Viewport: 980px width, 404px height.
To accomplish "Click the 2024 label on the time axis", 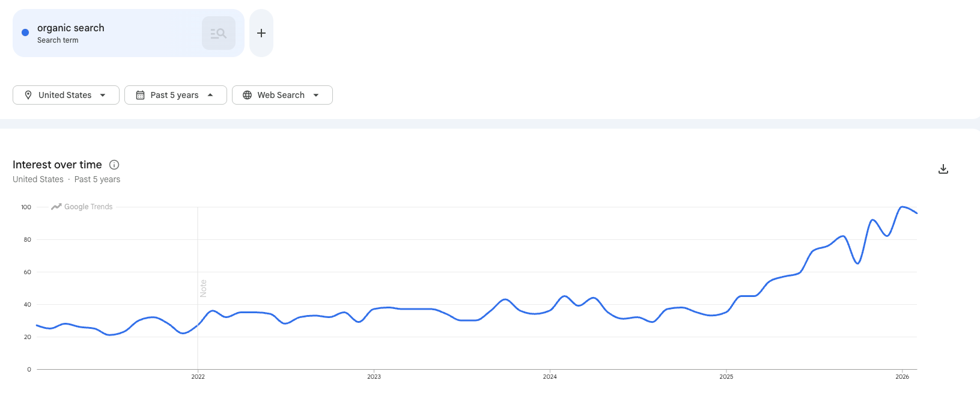I will (x=550, y=377).
